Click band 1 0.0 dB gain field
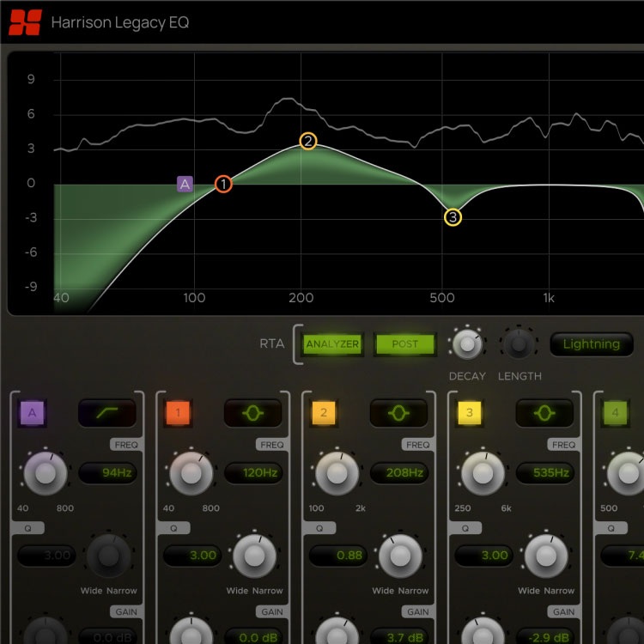This screenshot has height=644, width=644. (253, 636)
